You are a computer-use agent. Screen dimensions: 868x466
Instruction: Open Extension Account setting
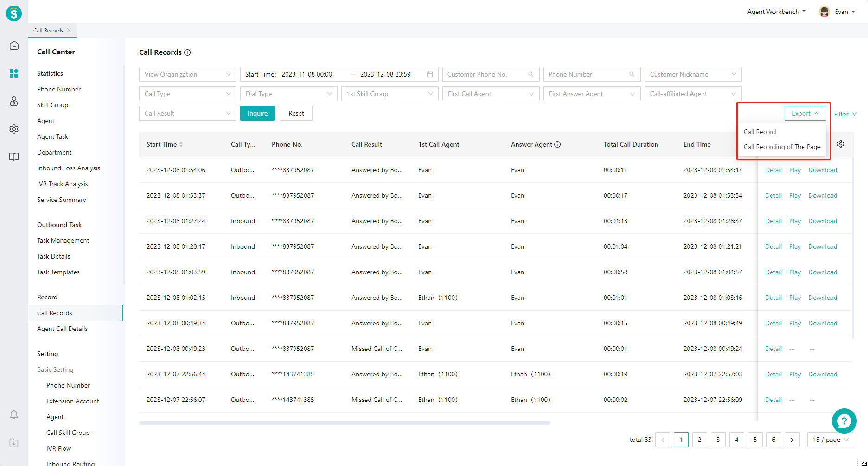coord(73,401)
